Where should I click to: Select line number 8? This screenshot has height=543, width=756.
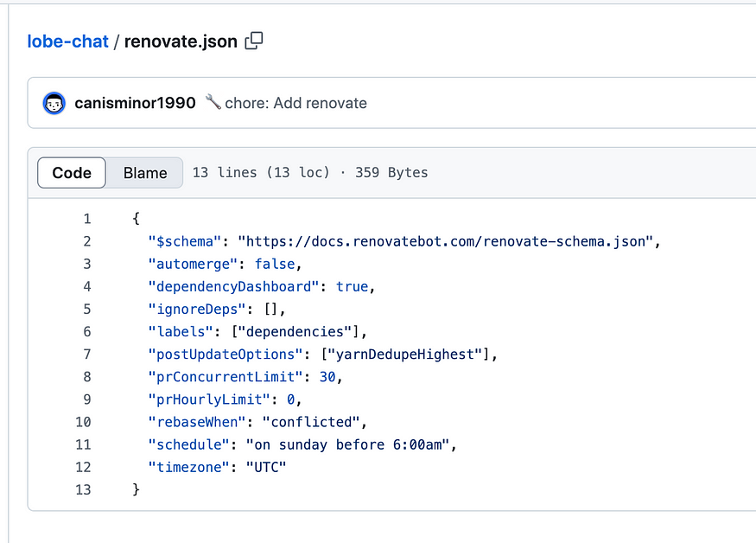(86, 377)
